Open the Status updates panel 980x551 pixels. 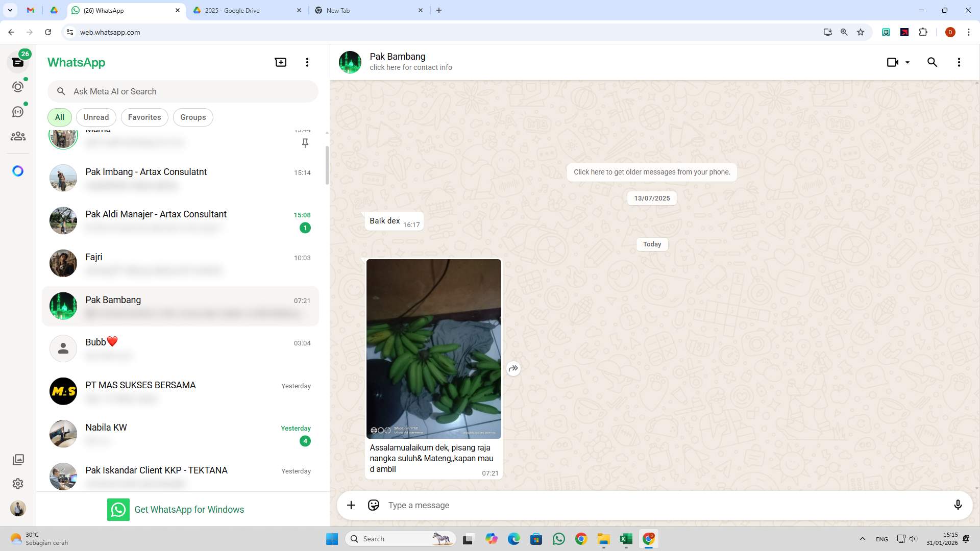click(x=18, y=86)
